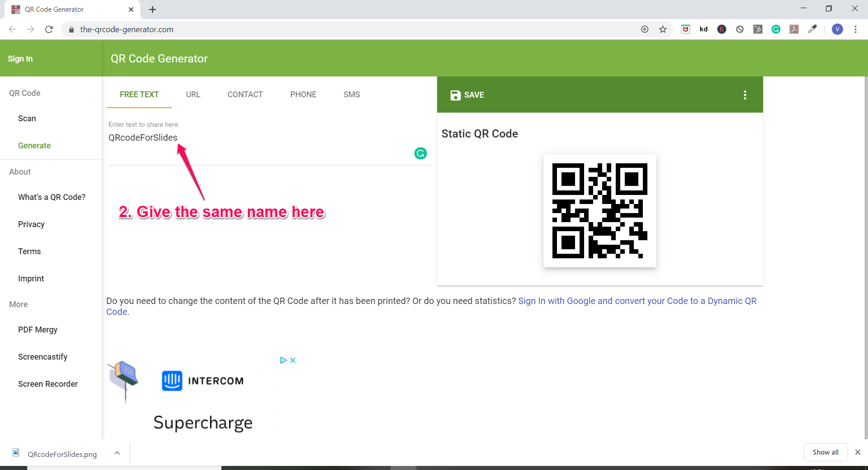Switch to the PHONE tab
This screenshot has height=470, width=868.
[x=303, y=95]
